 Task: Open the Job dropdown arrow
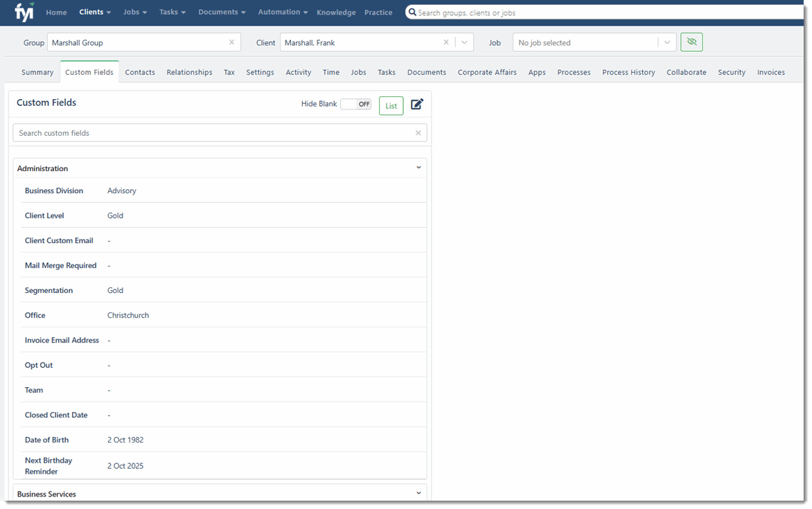[x=667, y=42]
